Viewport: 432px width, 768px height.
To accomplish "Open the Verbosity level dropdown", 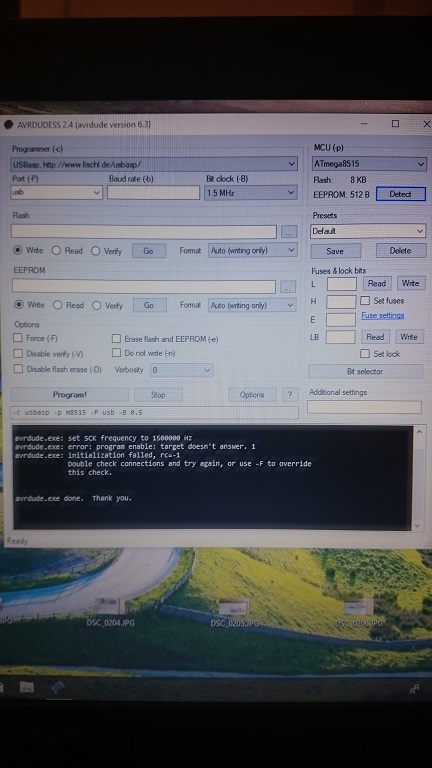I will (181, 370).
